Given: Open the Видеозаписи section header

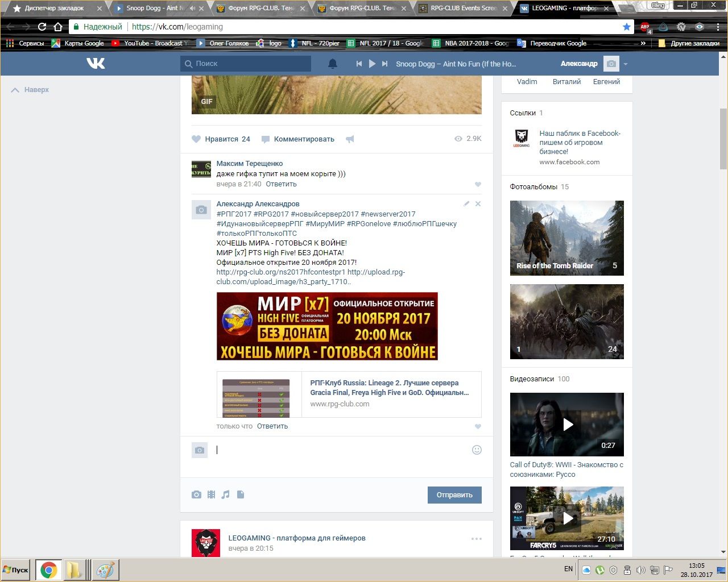Looking at the screenshot, I should [x=532, y=379].
